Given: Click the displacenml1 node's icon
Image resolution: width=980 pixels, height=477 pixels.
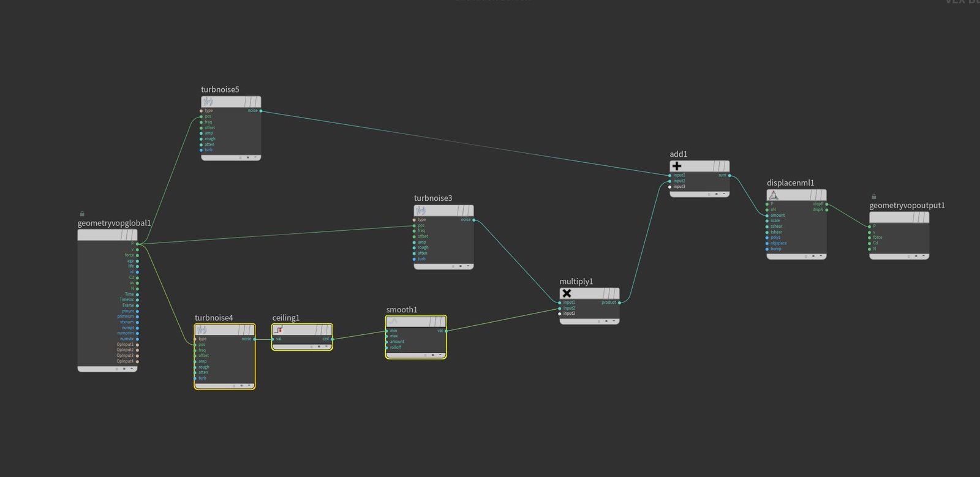Looking at the screenshot, I should coord(774,195).
